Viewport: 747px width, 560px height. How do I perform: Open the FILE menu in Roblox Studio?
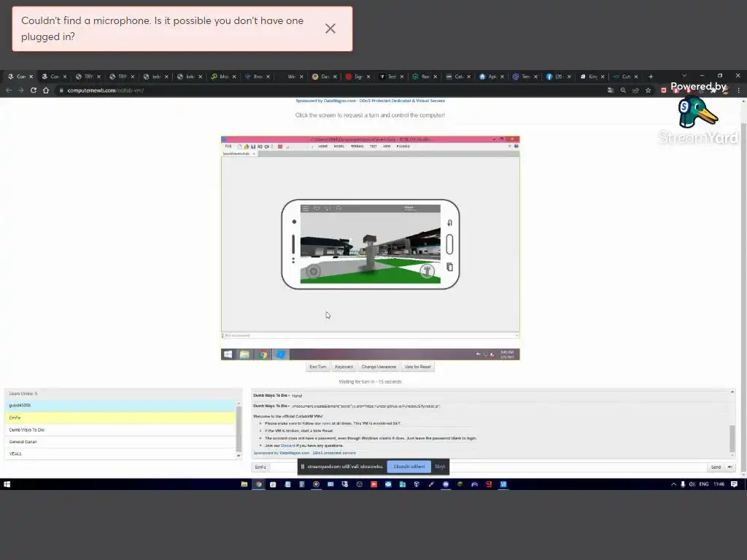pyautogui.click(x=228, y=146)
